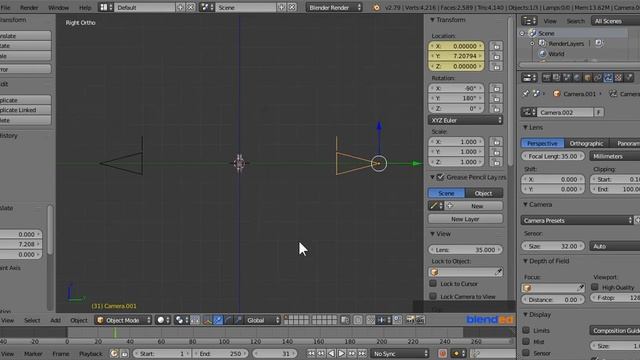The height and width of the screenshot is (360, 640).
Task: Toggle the timeline preview range icon
Action: pos(114,353)
